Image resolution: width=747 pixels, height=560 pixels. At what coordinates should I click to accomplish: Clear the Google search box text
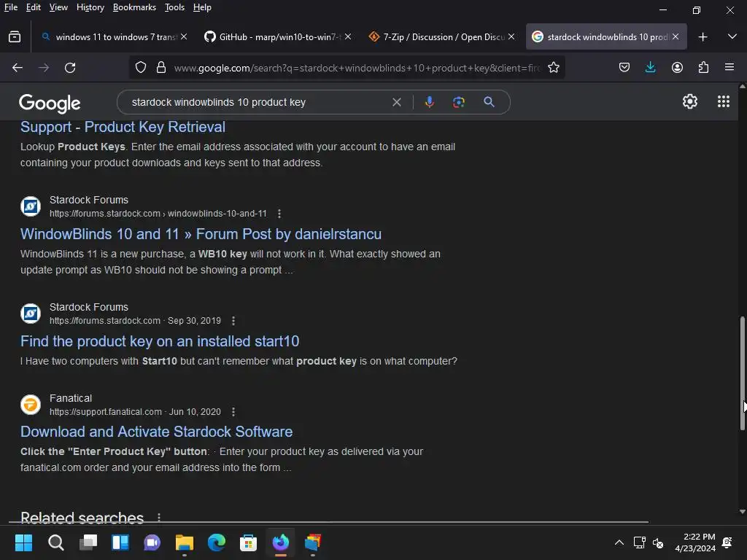(x=396, y=102)
